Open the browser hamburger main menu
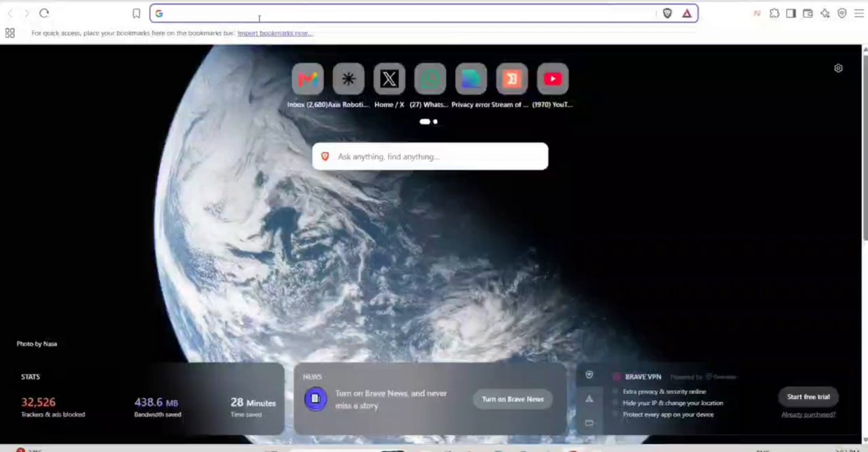This screenshot has height=452, width=868. pyautogui.click(x=859, y=13)
